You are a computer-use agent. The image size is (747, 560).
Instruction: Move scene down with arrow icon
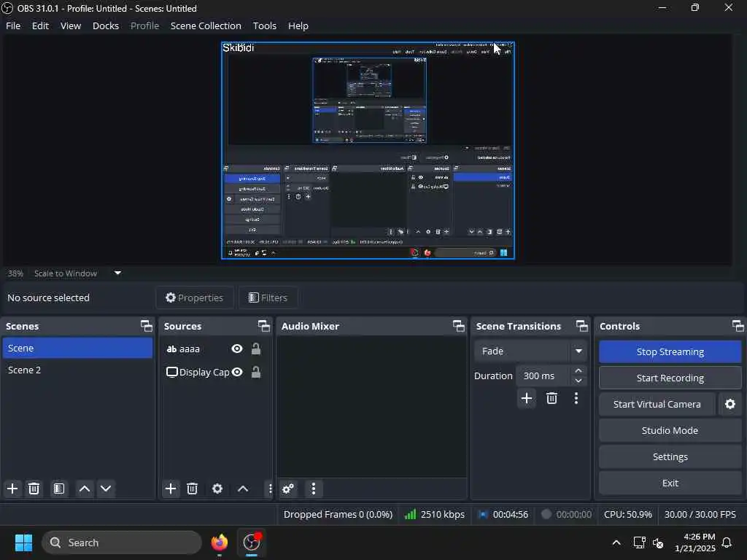point(106,489)
